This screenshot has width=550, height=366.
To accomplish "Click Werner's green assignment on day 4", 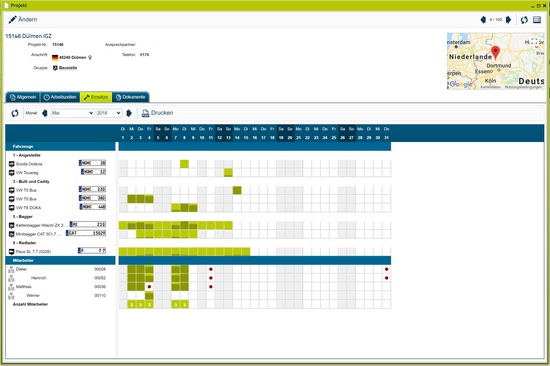I will pos(149,295).
